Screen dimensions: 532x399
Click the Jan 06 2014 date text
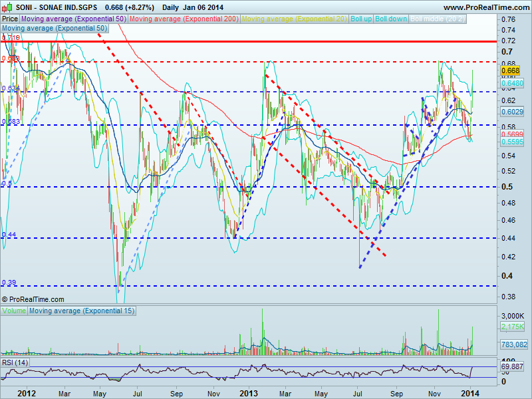pyautogui.click(x=203, y=7)
